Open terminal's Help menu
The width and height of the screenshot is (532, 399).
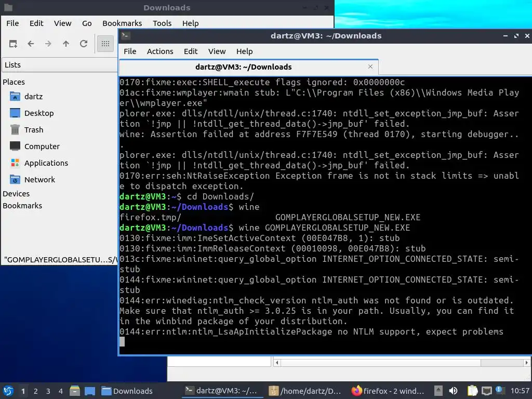click(x=244, y=51)
